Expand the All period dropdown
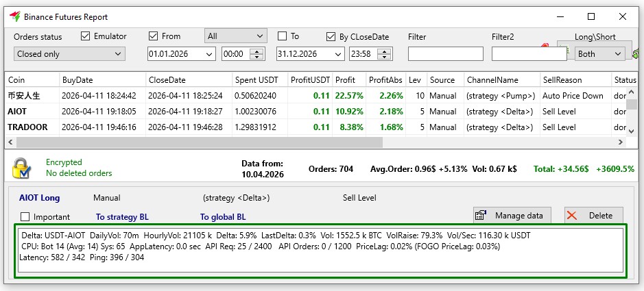This screenshot has height=291, width=644. click(x=235, y=36)
